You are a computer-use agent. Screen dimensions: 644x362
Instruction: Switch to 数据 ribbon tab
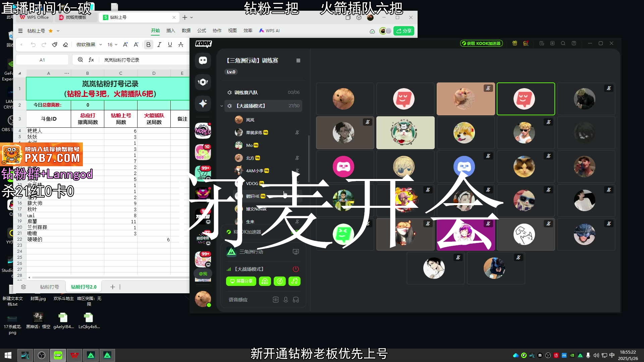pos(186,31)
